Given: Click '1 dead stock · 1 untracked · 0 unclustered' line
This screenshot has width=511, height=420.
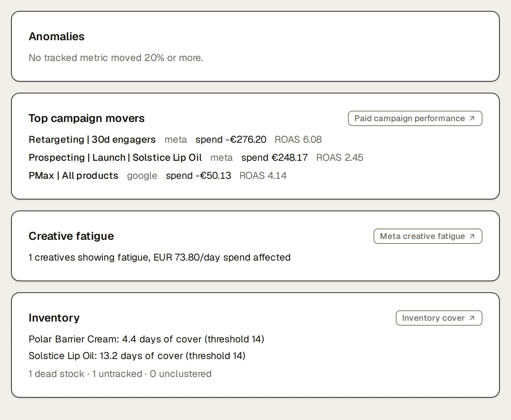Looking at the screenshot, I should coord(120,374).
